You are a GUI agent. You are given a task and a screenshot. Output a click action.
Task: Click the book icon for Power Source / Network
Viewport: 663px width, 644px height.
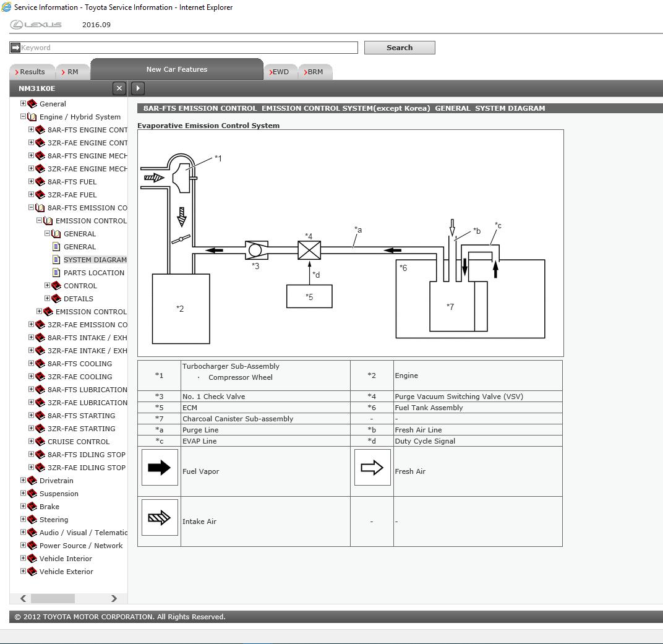pos(32,546)
